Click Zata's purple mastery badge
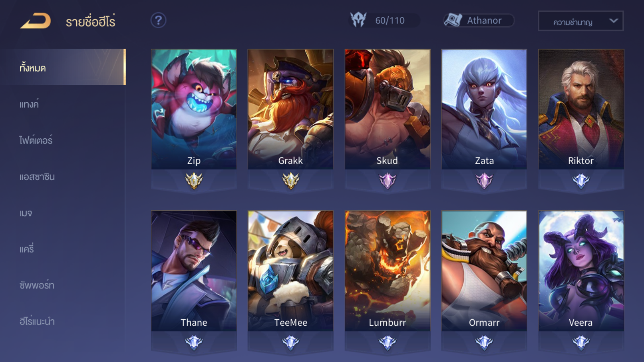Image resolution: width=644 pixels, height=362 pixels. [x=484, y=181]
